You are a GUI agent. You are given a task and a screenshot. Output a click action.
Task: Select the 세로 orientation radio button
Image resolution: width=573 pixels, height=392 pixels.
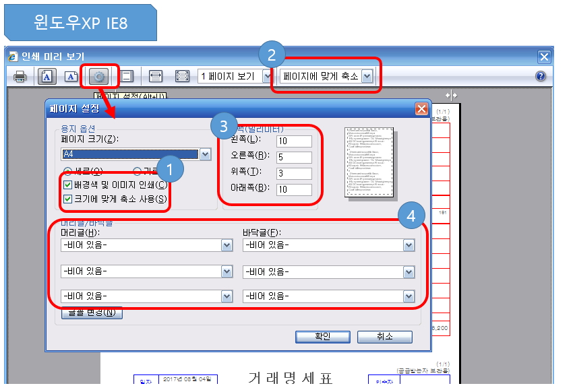[x=67, y=170]
